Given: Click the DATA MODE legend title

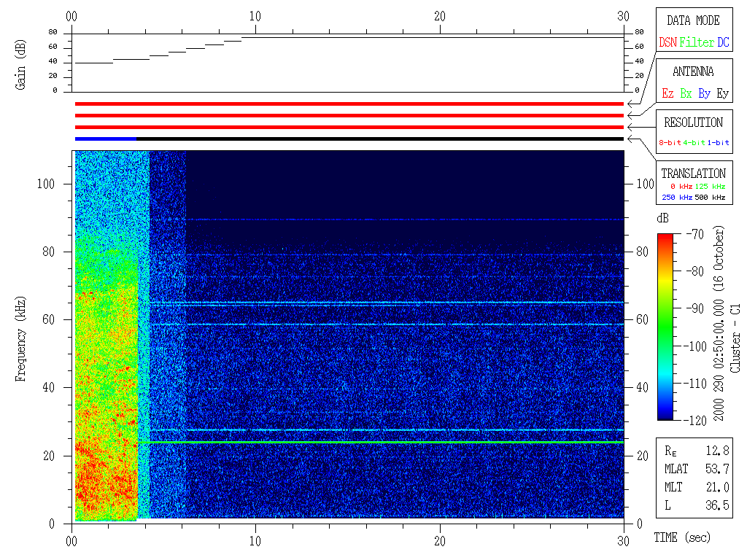Looking at the screenshot, I should pyautogui.click(x=693, y=20).
